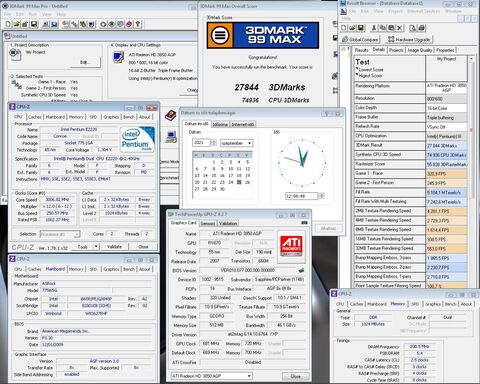Select day 30 in the calendar

[222, 189]
